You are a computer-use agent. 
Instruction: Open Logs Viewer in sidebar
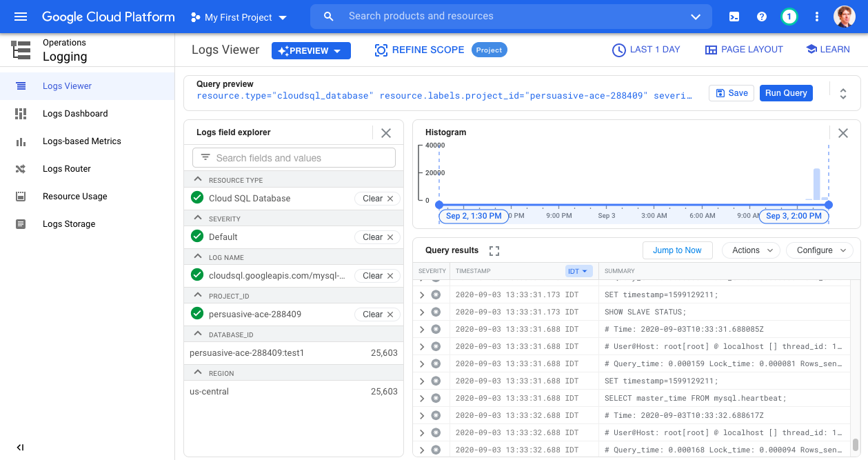pyautogui.click(x=87, y=86)
